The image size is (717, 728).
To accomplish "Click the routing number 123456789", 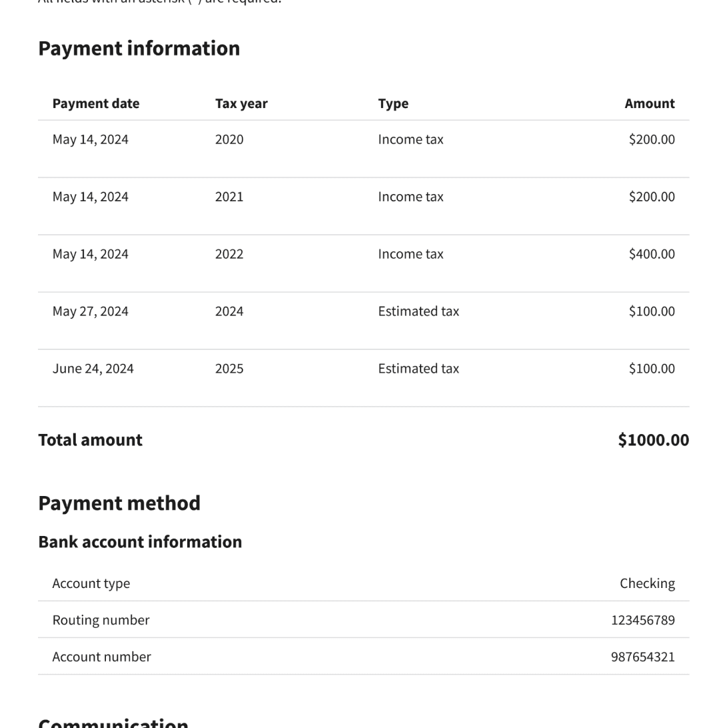I will (x=643, y=620).
